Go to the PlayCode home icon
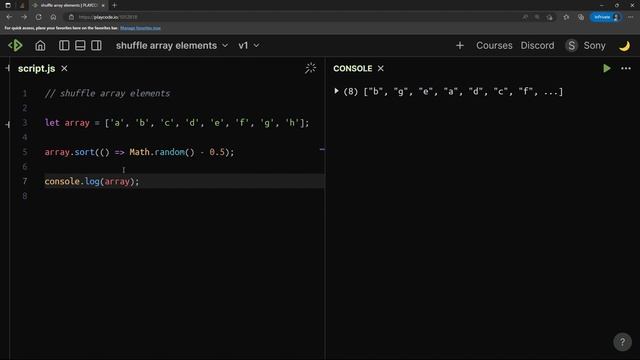Image resolution: width=640 pixels, height=360 pixels. pos(40,45)
